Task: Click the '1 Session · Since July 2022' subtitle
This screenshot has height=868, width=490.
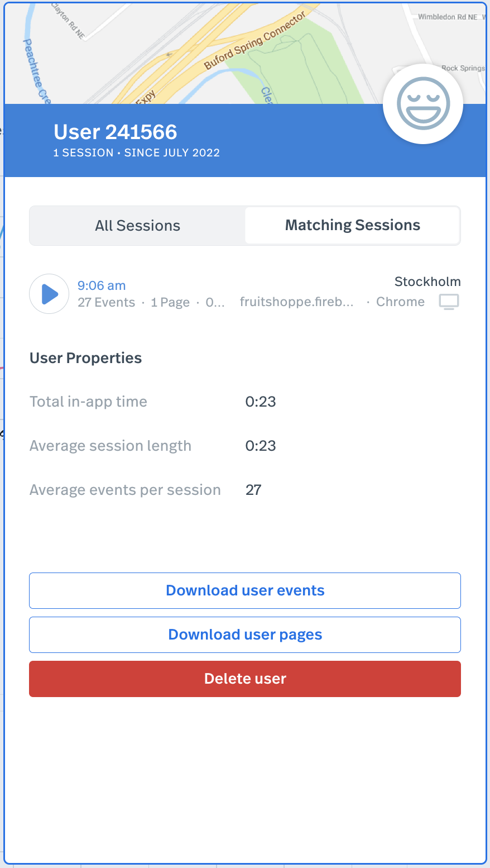Action: 137,153
